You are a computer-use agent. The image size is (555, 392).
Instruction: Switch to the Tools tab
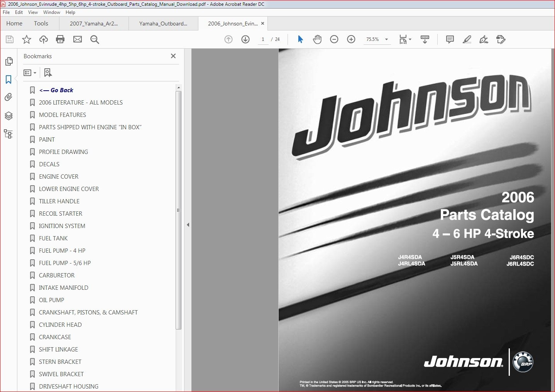tap(41, 24)
